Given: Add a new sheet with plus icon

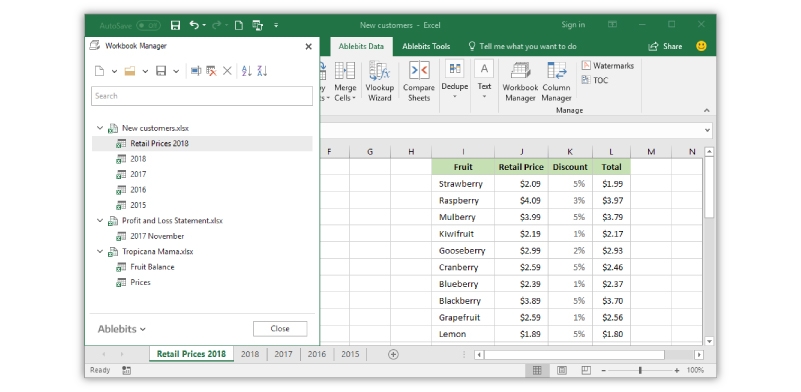Looking at the screenshot, I should (393, 354).
